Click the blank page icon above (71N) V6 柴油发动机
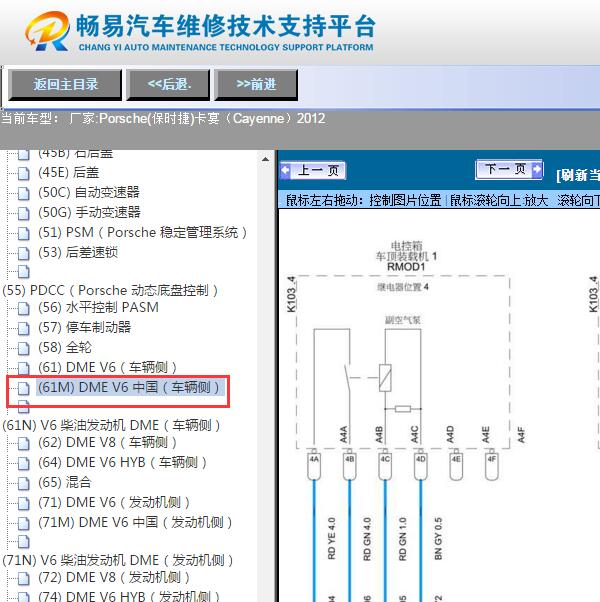Image resolution: width=600 pixels, height=602 pixels. coord(23,542)
